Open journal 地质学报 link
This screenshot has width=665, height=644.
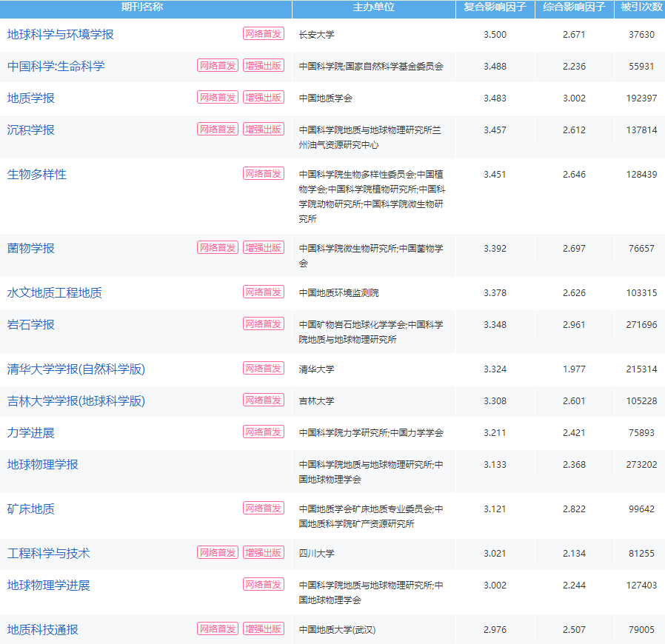point(30,98)
